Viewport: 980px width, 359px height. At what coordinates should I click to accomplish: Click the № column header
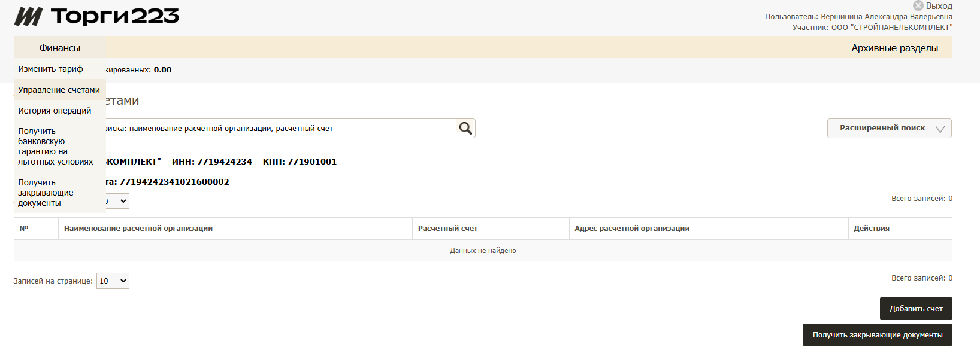pyautogui.click(x=24, y=229)
